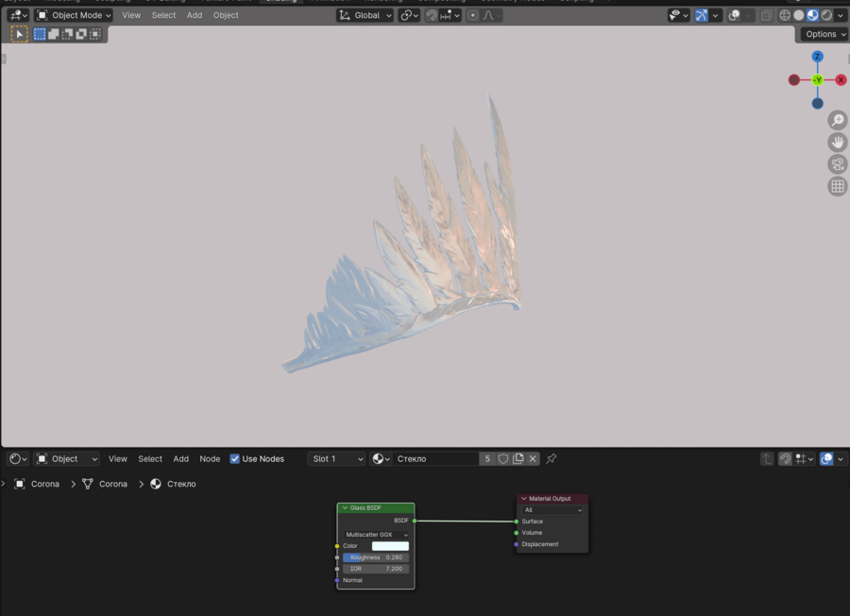Unlink the Стекло material with X icon
Screen dimensions: 850x616
click(533, 459)
